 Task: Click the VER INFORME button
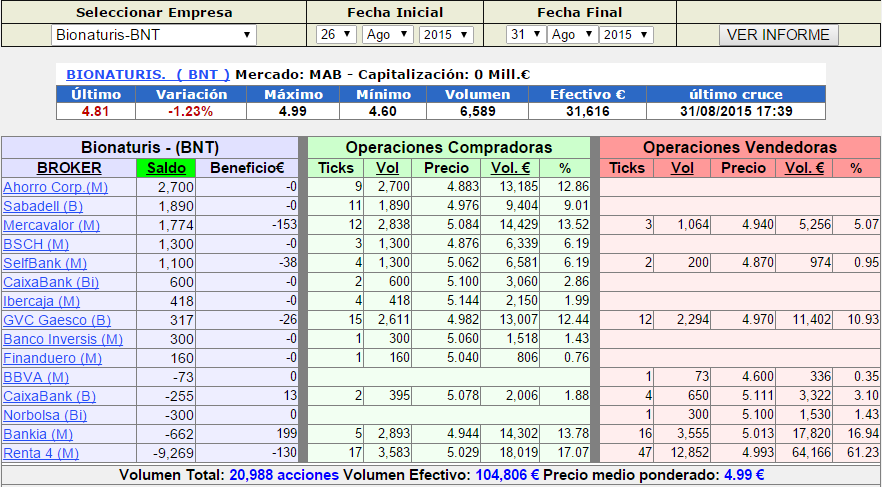[x=778, y=35]
